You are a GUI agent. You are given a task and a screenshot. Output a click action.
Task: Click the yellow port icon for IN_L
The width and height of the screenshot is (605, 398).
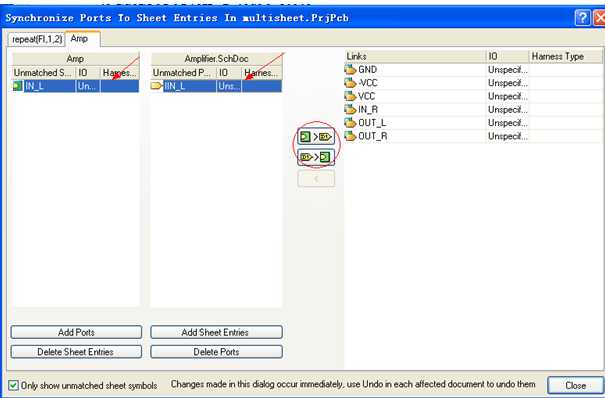coord(156,86)
